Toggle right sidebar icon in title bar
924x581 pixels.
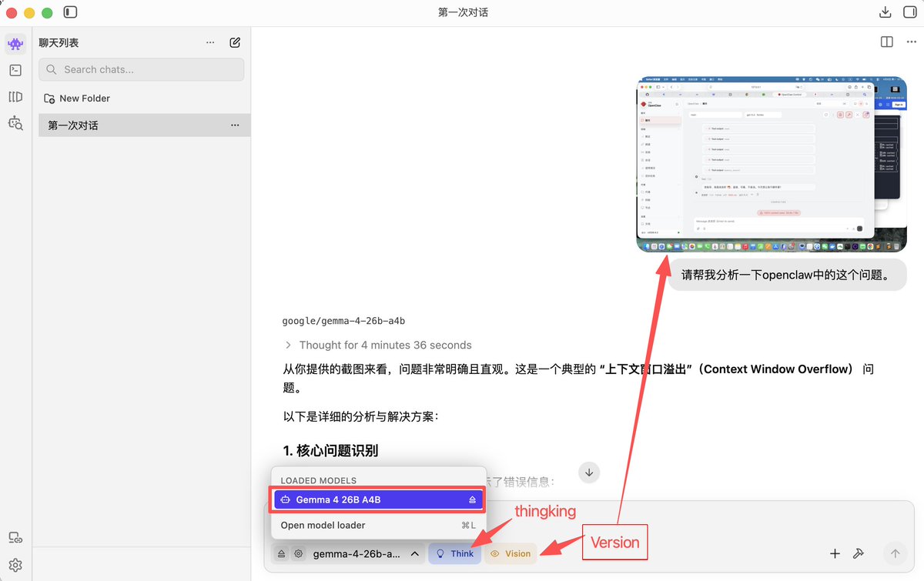(x=909, y=12)
